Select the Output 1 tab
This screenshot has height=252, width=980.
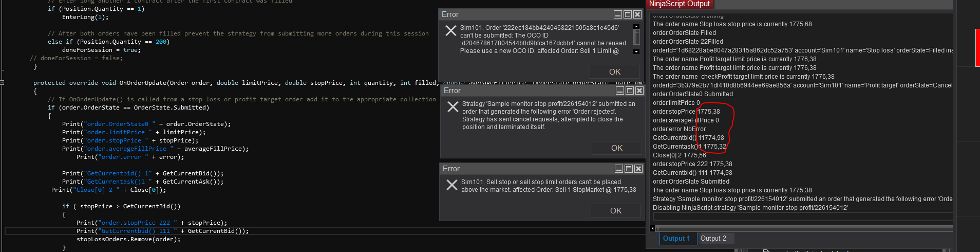click(x=676, y=239)
